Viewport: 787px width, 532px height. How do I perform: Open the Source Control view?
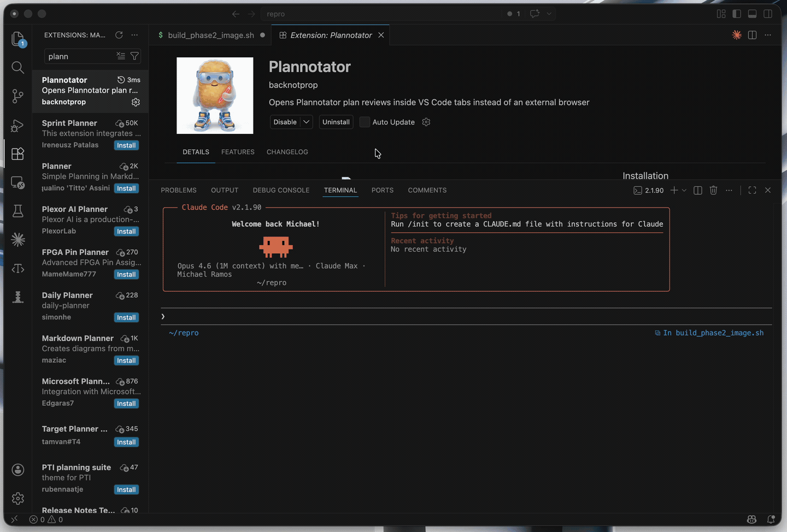pos(17,96)
